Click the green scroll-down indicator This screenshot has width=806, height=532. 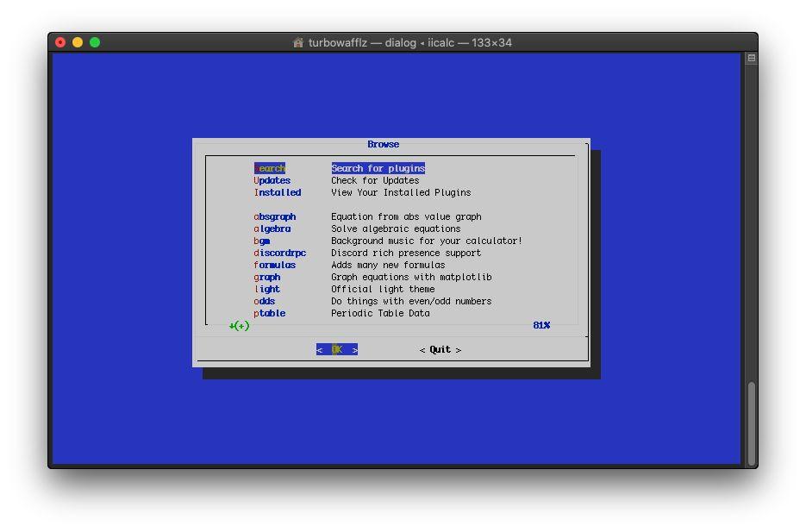click(x=239, y=325)
